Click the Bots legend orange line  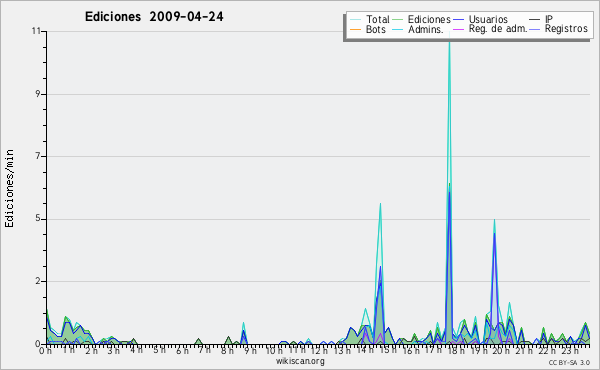point(355,29)
